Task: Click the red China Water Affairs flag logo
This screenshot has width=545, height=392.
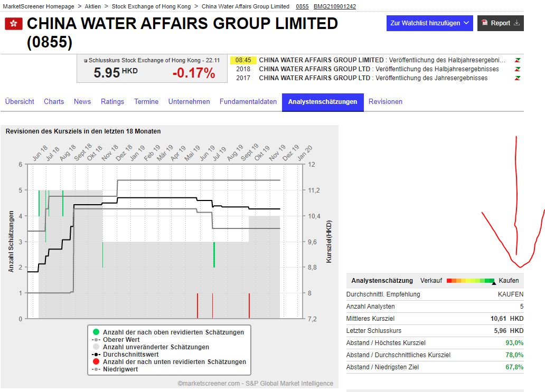Action: click(x=13, y=23)
